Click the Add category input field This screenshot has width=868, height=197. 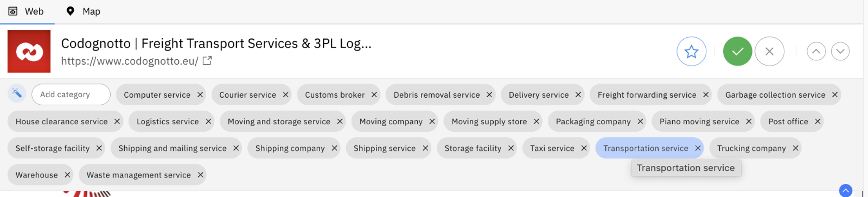(x=71, y=94)
